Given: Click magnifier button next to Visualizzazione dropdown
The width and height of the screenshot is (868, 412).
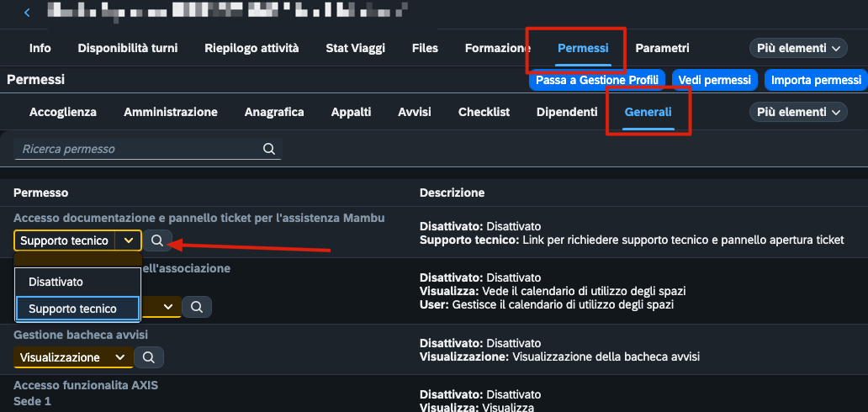Looking at the screenshot, I should 148,357.
